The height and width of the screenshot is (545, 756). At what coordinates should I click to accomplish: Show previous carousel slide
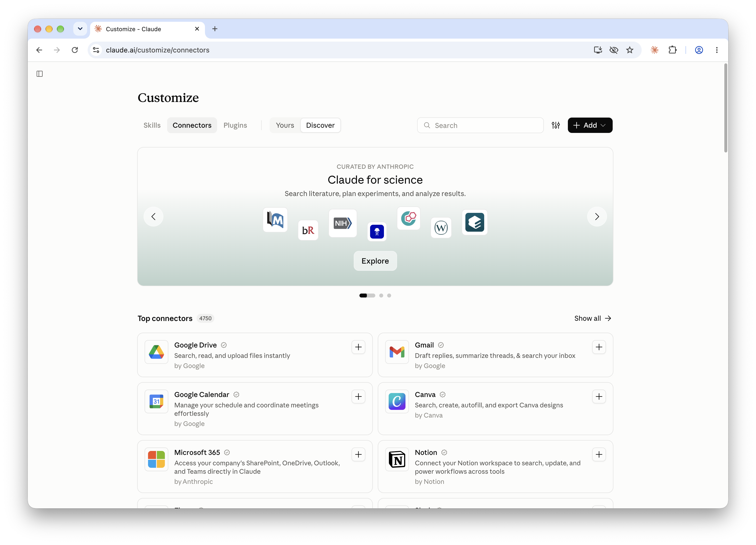point(153,217)
